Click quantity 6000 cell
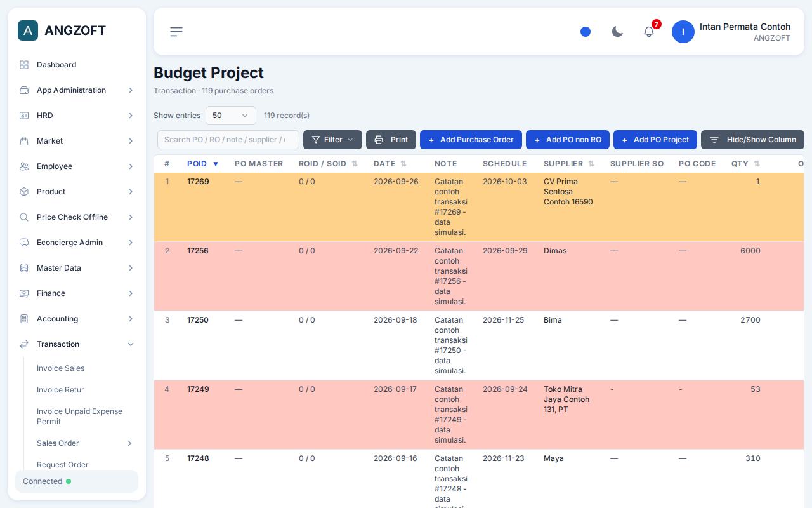 pos(750,251)
